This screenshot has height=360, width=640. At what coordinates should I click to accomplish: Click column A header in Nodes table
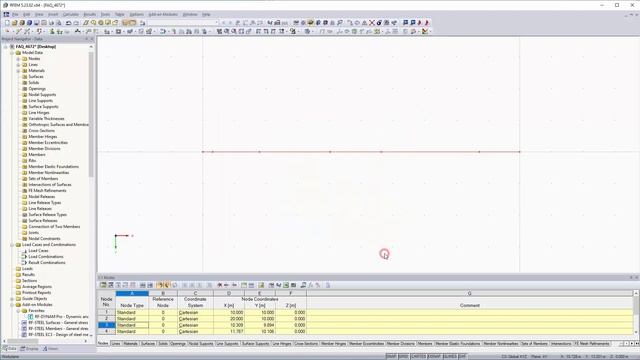tap(132, 293)
